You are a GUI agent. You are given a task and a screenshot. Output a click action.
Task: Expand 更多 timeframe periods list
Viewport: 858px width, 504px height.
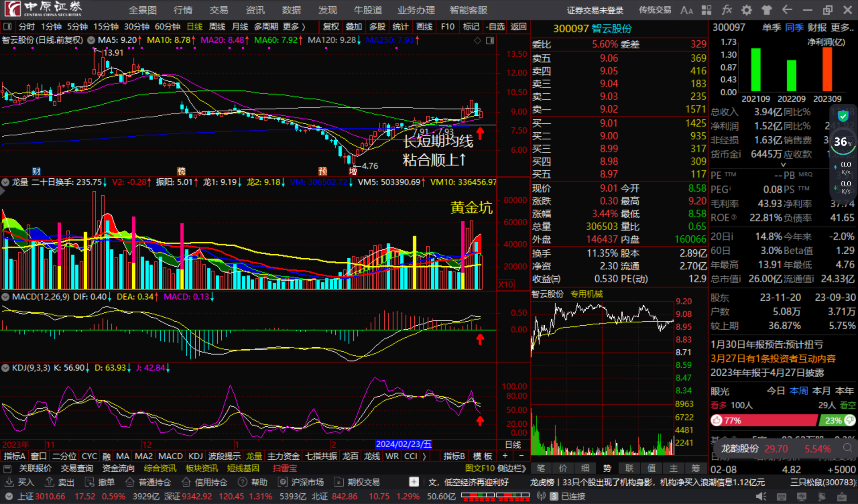294,27
